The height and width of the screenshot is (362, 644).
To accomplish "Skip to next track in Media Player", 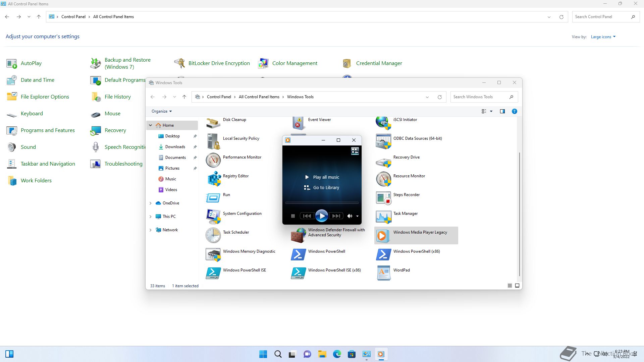I will (x=336, y=216).
